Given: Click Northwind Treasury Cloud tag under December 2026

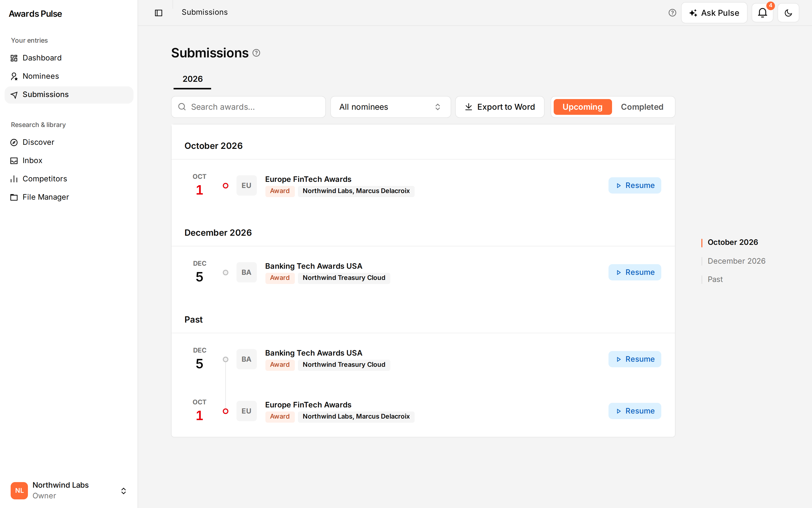Looking at the screenshot, I should pyautogui.click(x=344, y=278).
